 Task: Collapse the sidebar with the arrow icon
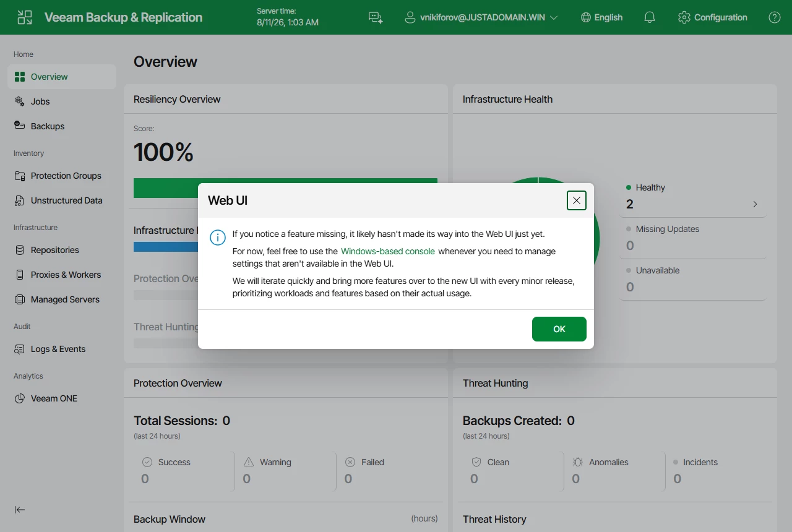pos(20,510)
